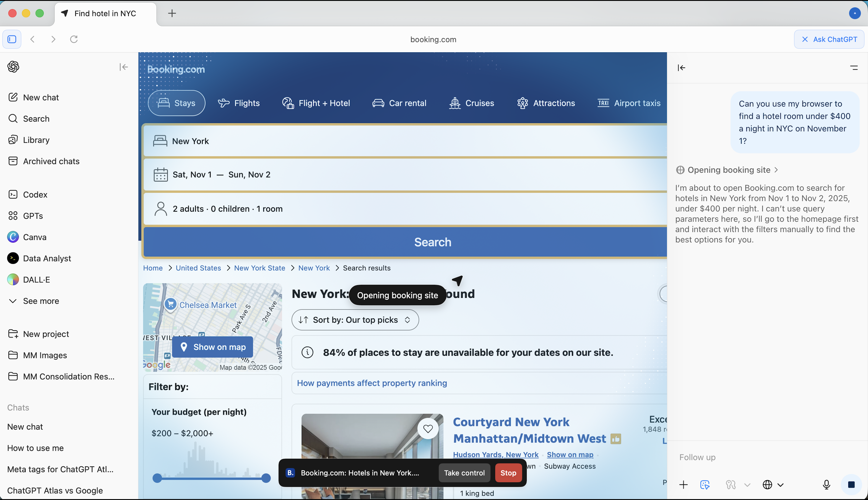
Task: Adjust the budget slider right handle
Action: pyautogui.click(x=266, y=478)
